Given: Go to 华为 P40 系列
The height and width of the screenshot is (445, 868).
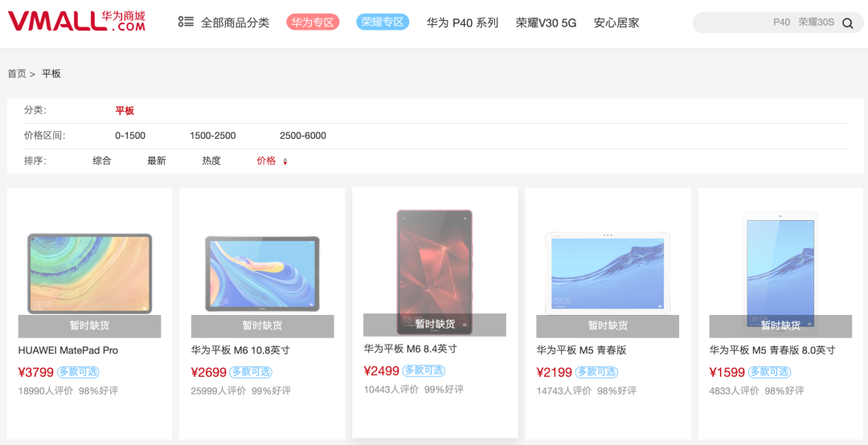Looking at the screenshot, I should click(462, 22).
